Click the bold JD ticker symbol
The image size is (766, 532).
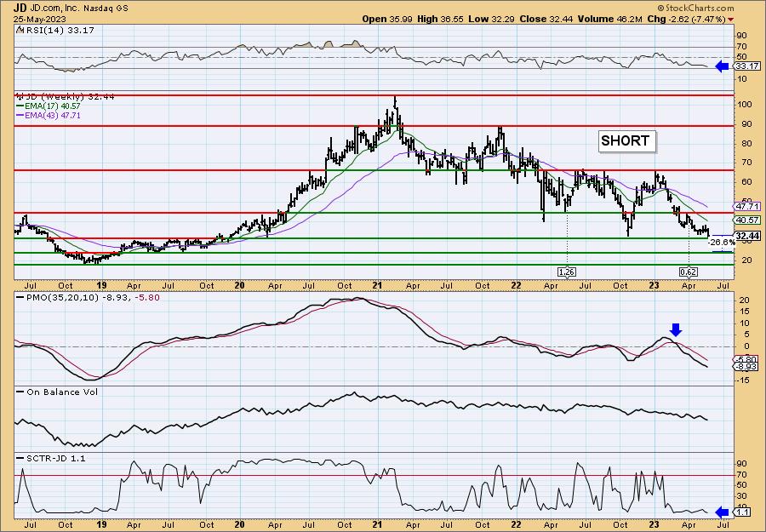click(20, 8)
